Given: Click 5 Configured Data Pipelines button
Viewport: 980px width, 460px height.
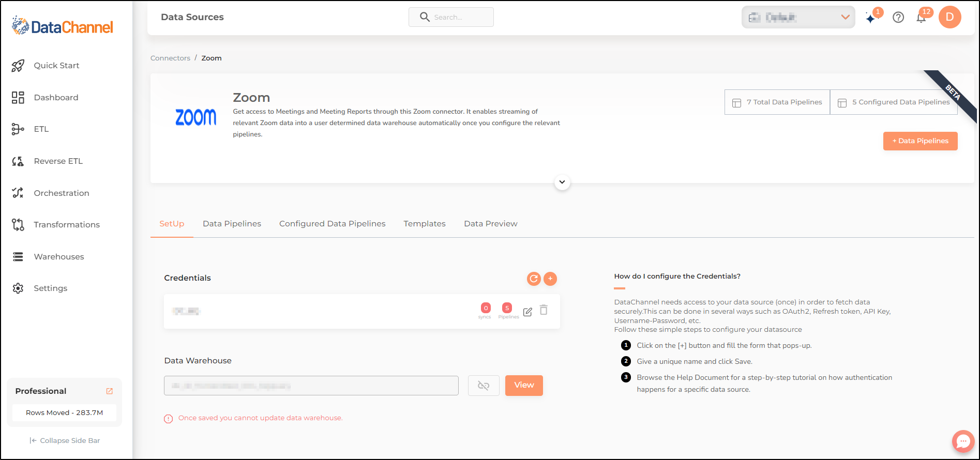Looking at the screenshot, I should [894, 102].
